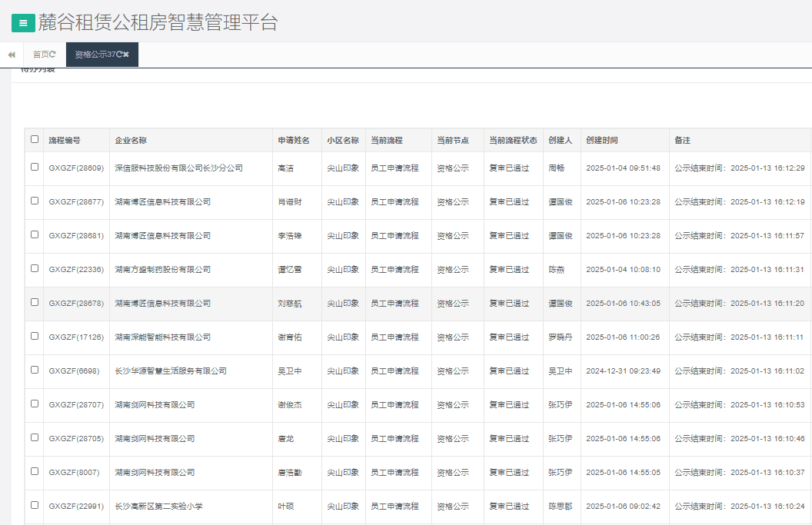The height and width of the screenshot is (525, 812).
Task: Click the platform title 麓谷租赁公租房智慧管理平台
Action: [x=158, y=23]
